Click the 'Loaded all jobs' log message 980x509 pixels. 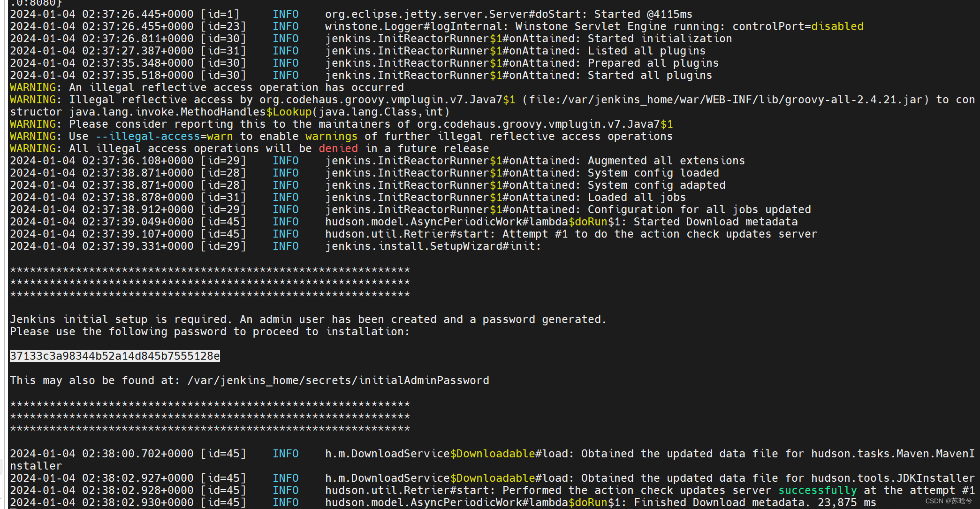[x=637, y=197]
